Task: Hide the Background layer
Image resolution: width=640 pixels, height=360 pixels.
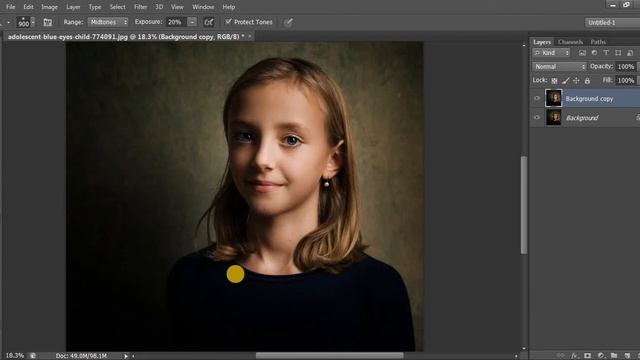Action: [537, 118]
